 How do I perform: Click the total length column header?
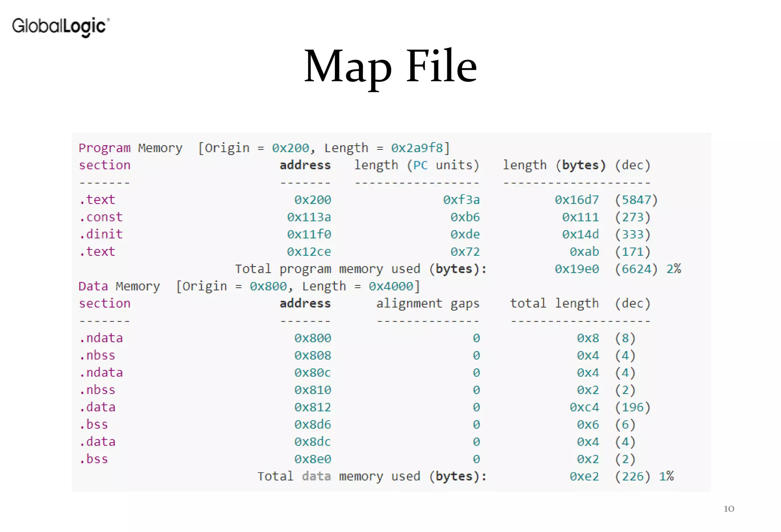pyautogui.click(x=554, y=304)
